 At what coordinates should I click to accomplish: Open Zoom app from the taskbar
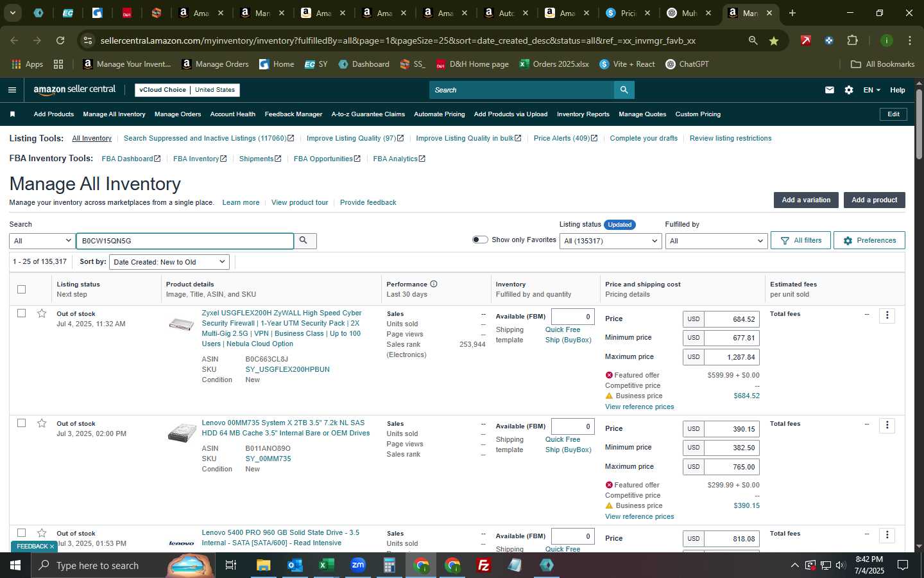tap(357, 565)
